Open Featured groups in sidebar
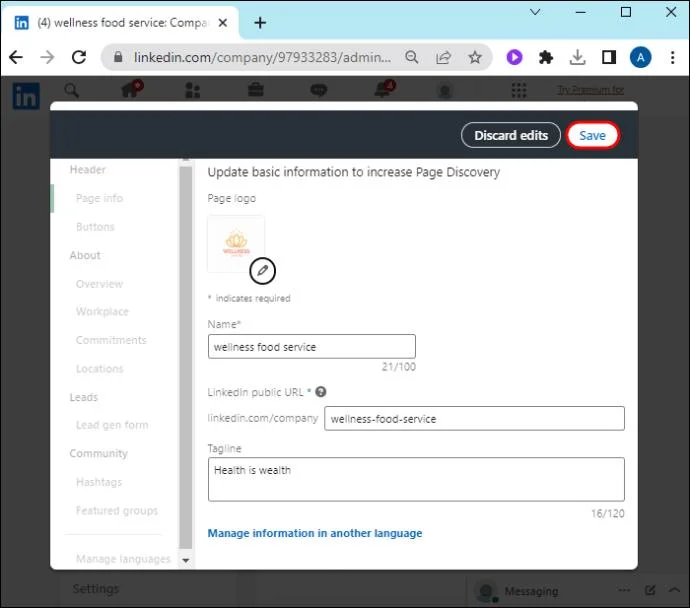 tap(117, 511)
